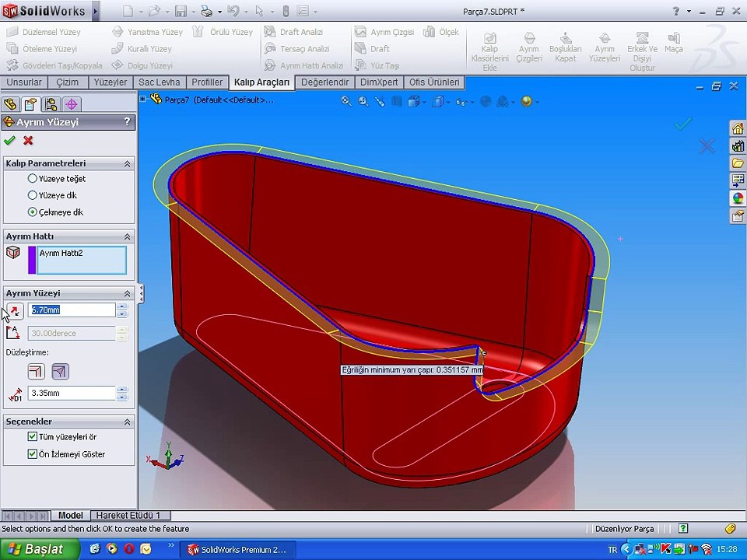Open the Help dropdown arrow beside the question mark
The width and height of the screenshot is (747, 560).
point(689,11)
